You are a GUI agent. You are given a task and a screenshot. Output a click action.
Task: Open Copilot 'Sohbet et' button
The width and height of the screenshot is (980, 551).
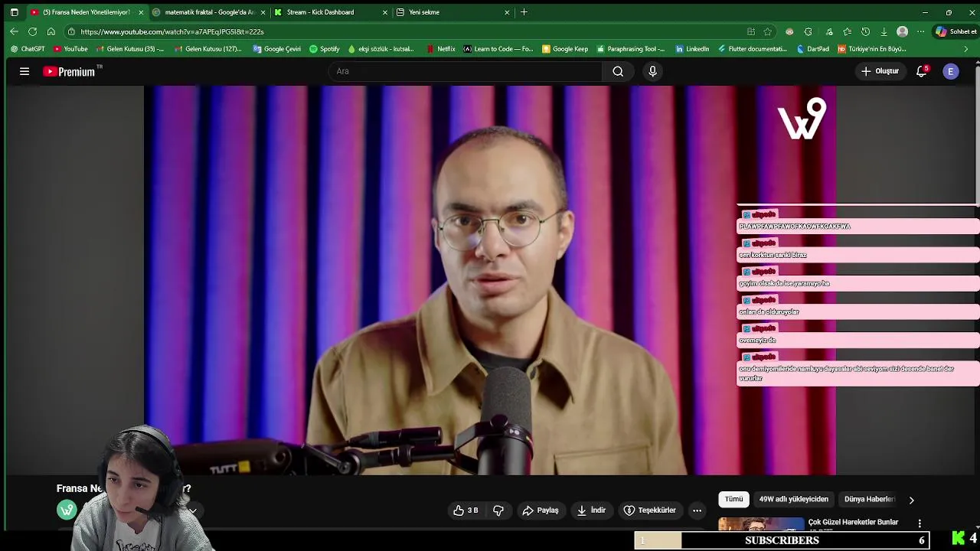coord(956,31)
